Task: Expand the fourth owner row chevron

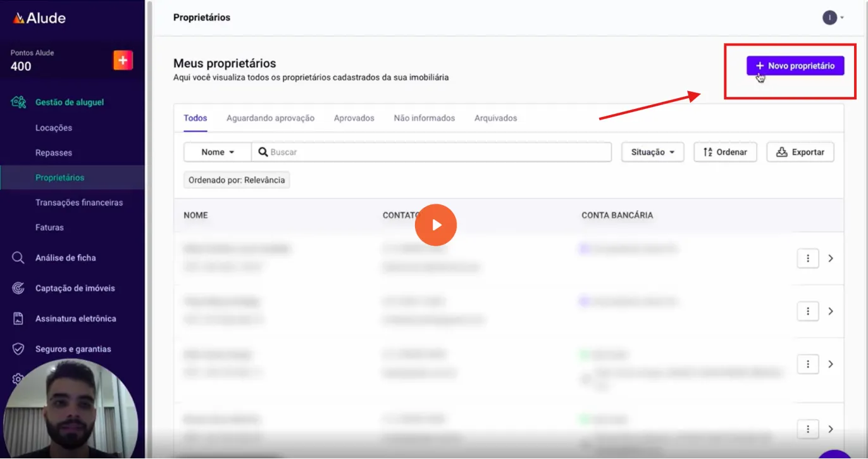Action: pos(831,429)
